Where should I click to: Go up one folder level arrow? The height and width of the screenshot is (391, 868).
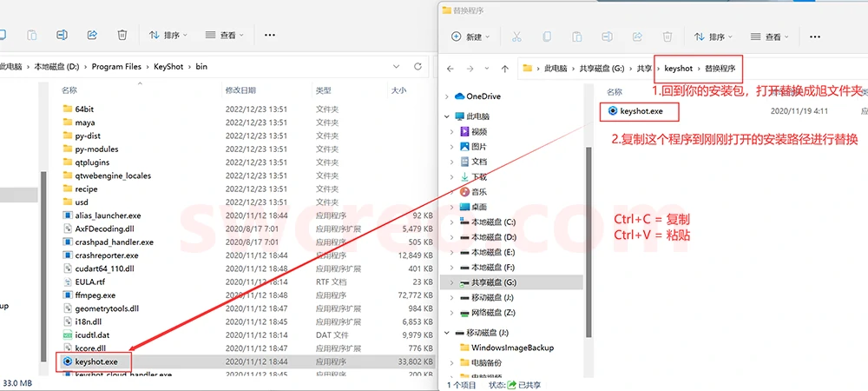(505, 69)
